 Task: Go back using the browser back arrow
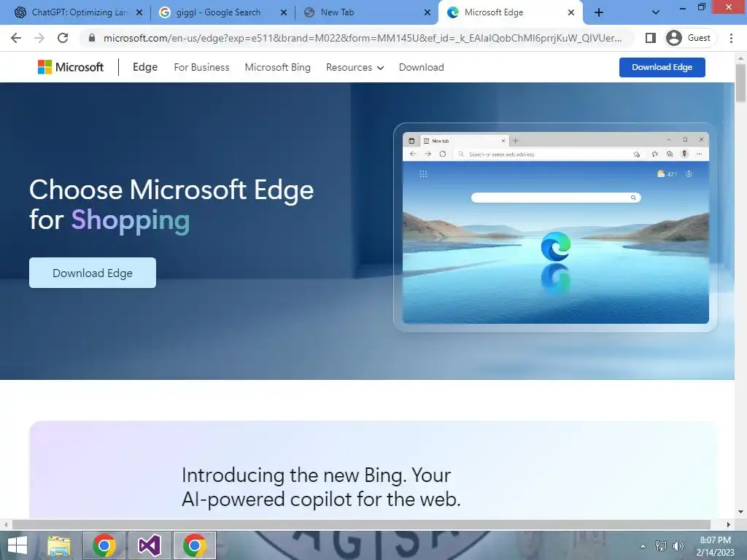click(16, 38)
